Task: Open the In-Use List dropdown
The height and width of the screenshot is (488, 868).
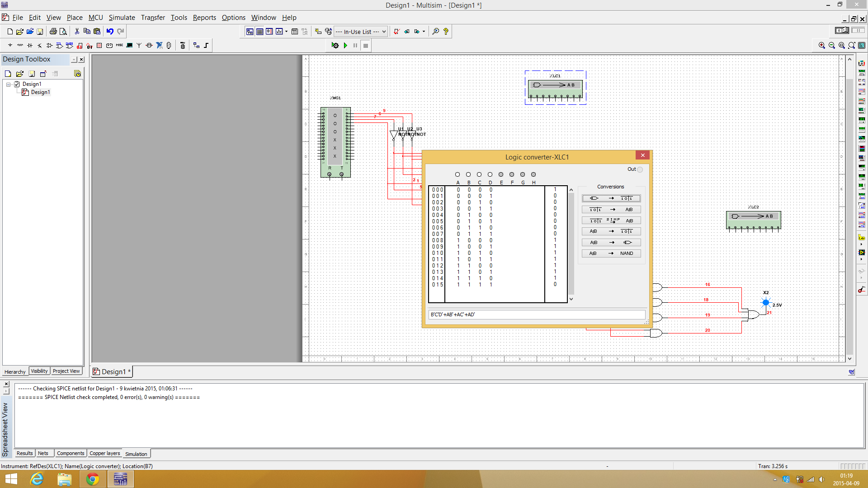Action: tap(360, 32)
